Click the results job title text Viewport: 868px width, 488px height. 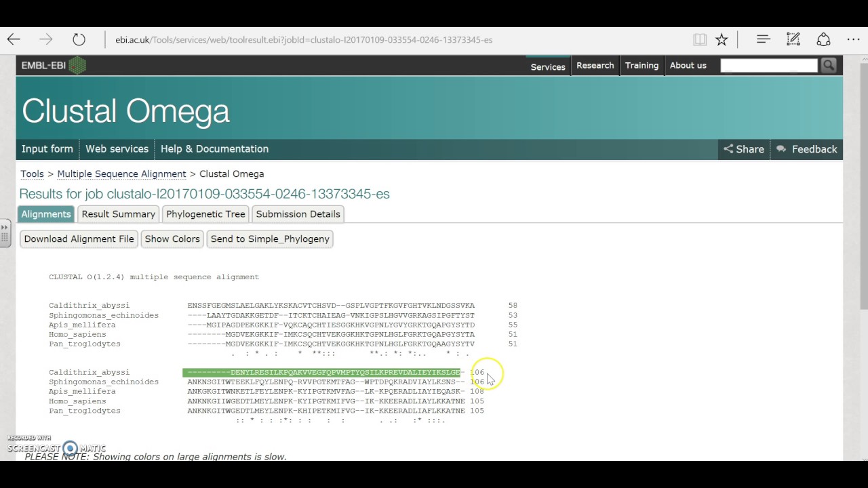tap(204, 194)
